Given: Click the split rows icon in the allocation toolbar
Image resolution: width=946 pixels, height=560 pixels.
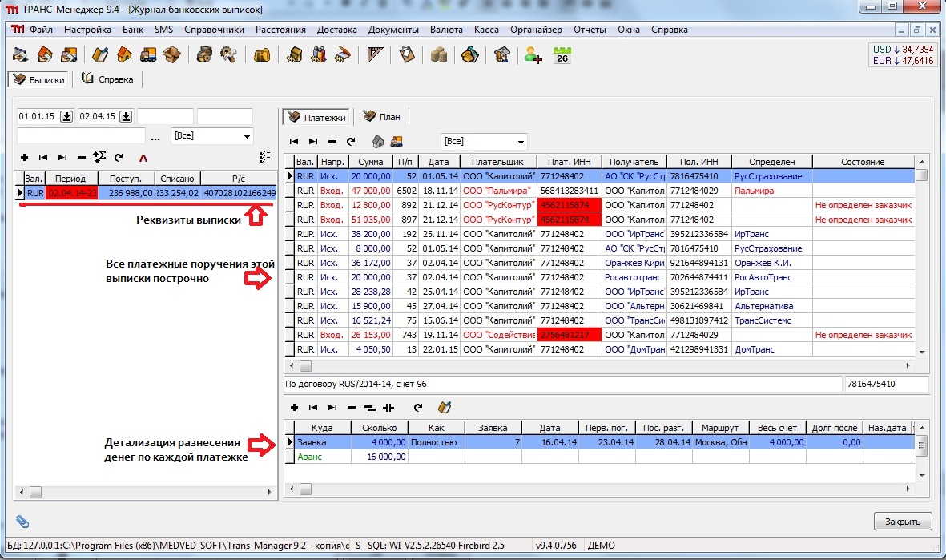Looking at the screenshot, I should pos(388,407).
